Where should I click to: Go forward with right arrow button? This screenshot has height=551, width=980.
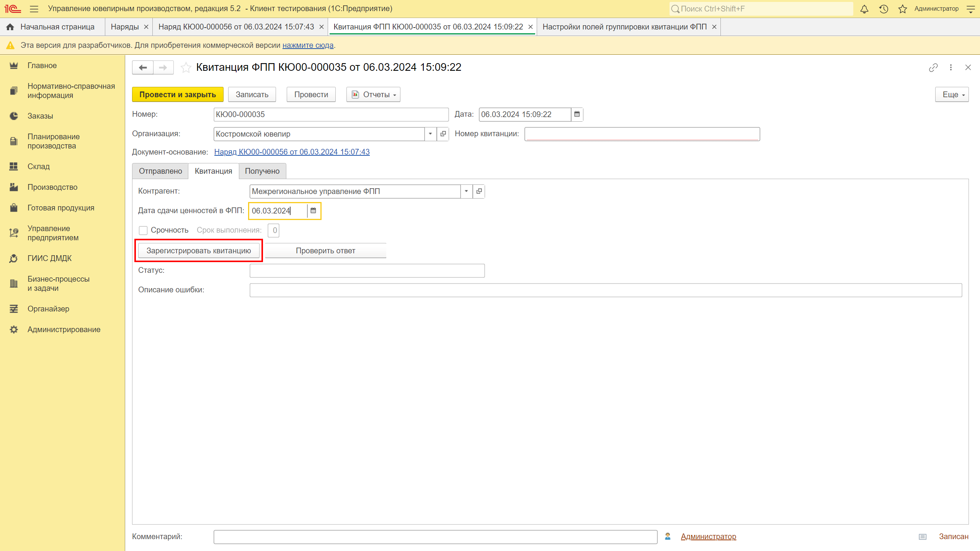pos(163,68)
